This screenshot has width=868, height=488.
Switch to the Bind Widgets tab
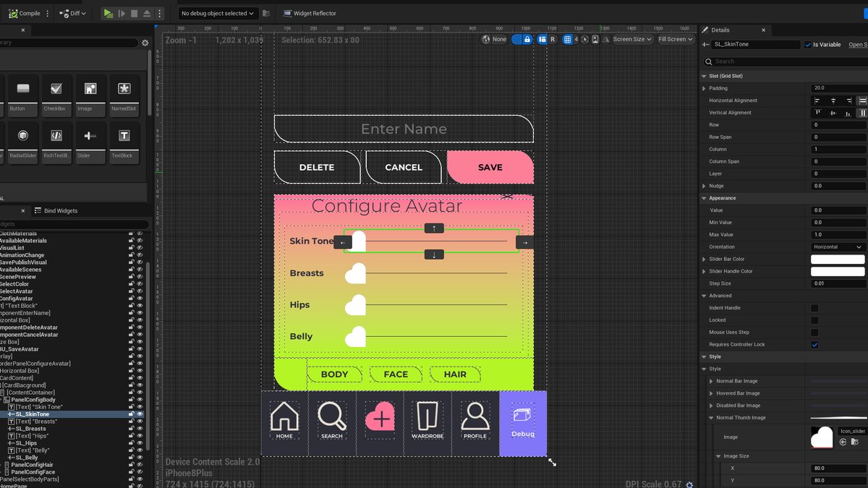tap(56, 210)
